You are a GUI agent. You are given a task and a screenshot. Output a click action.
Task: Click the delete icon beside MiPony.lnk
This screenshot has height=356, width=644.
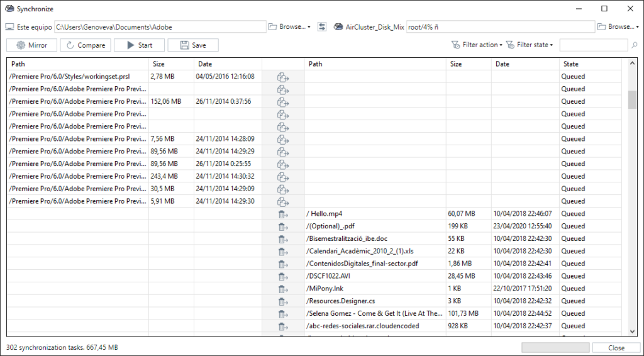283,289
